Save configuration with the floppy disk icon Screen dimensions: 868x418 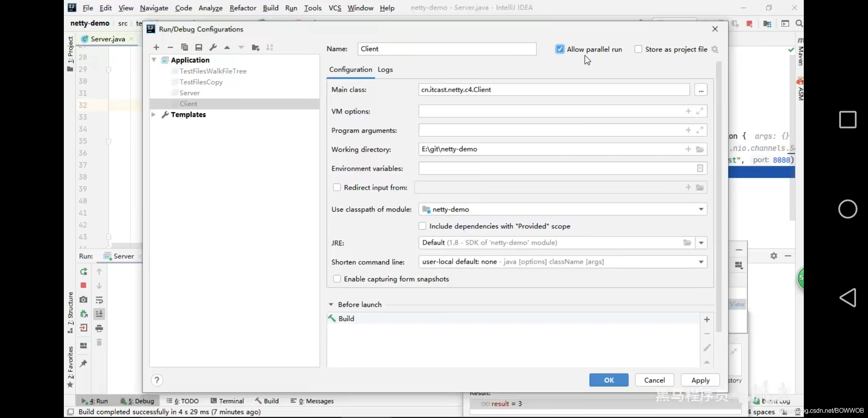[199, 47]
